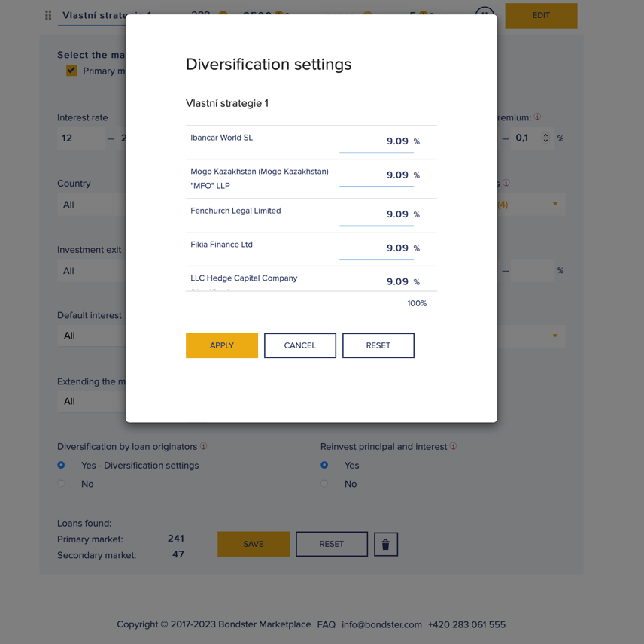This screenshot has width=644, height=644.
Task: Cancel the Diversification settings dialog
Action: [x=300, y=345]
